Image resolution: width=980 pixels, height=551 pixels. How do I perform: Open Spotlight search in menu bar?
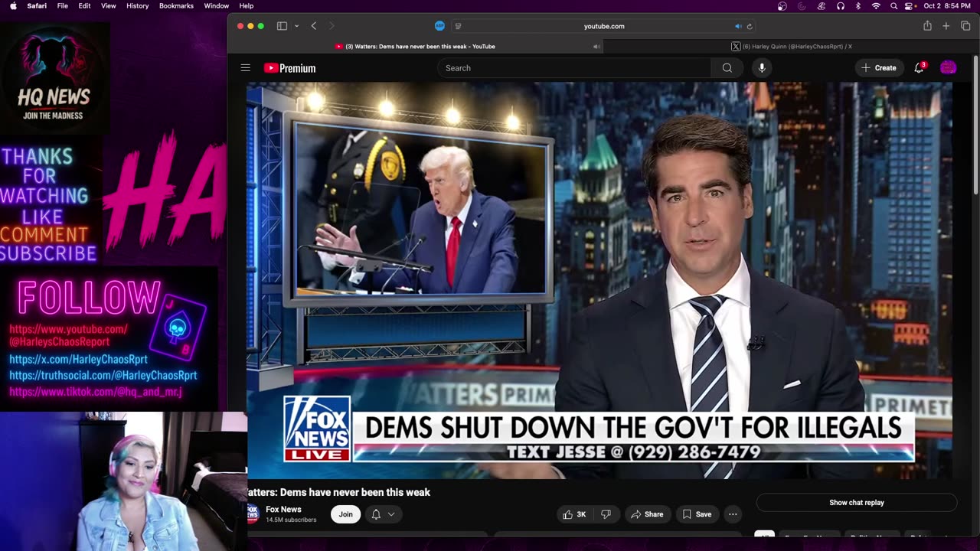tap(893, 6)
